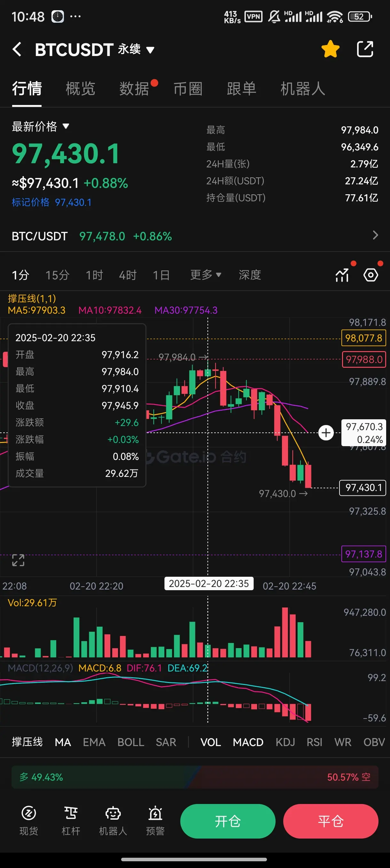Expand the 更多 timeframe dropdown
The width and height of the screenshot is (390, 868).
pos(206,275)
